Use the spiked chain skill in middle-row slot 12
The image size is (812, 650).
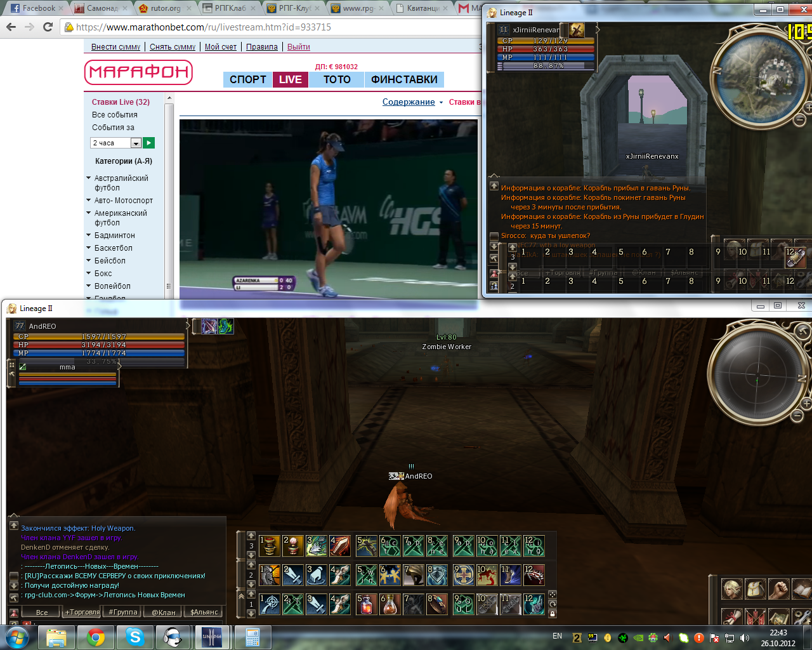coord(534,575)
